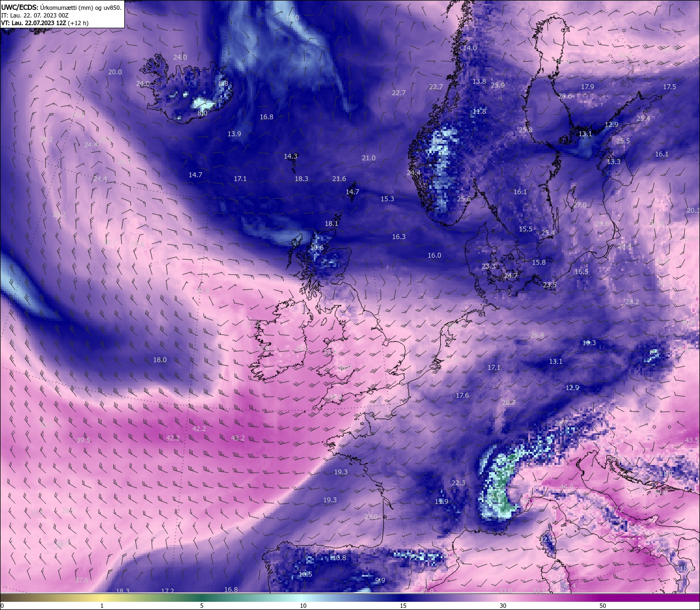Screen dimensions: 700x610
Task: Click the 10.5 value over Spain
Action: point(305,574)
